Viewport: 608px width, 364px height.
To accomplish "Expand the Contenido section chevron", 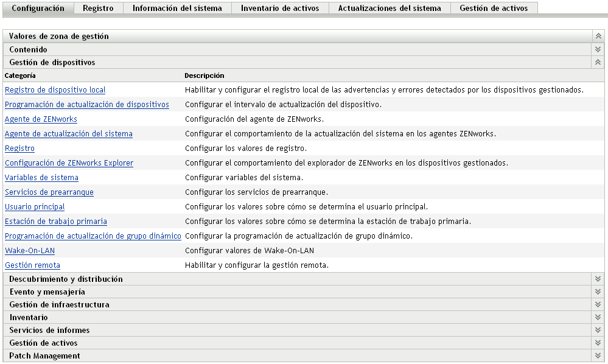I will pyautogui.click(x=598, y=49).
